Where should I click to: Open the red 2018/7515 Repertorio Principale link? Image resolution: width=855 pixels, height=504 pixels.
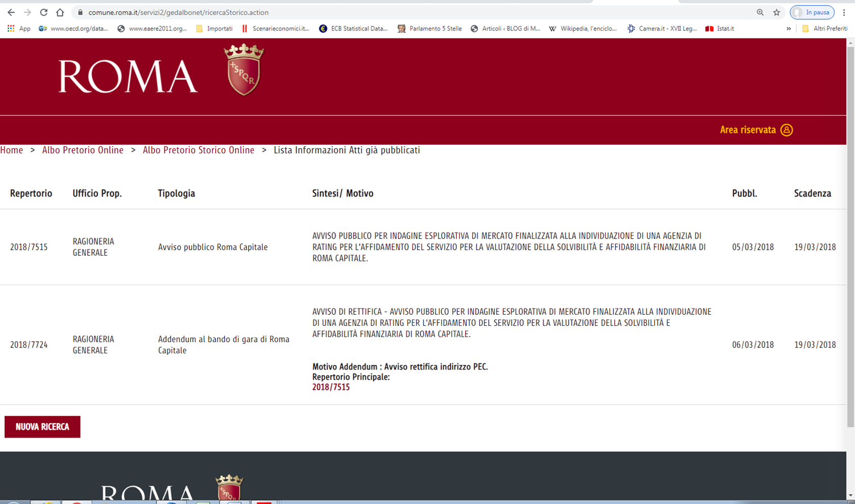(331, 387)
